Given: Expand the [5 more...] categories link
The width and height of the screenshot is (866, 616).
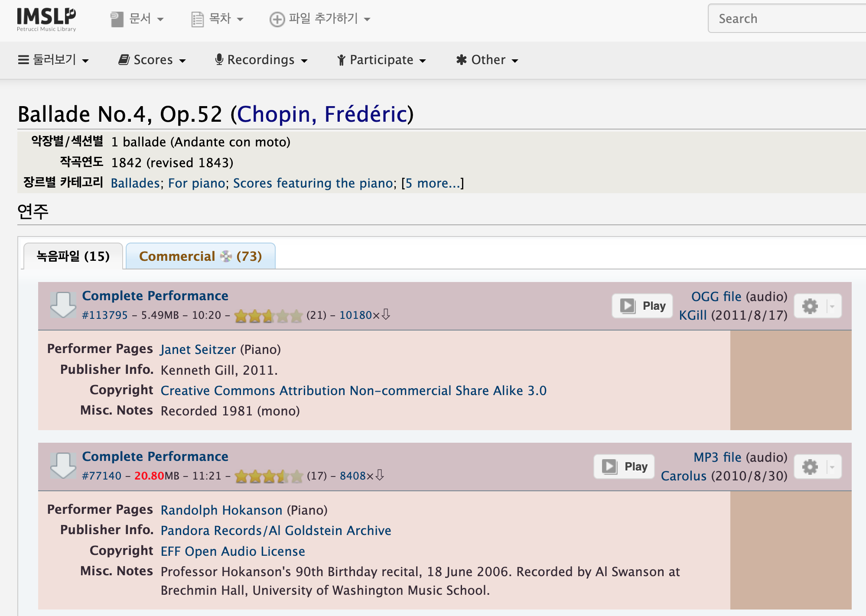Looking at the screenshot, I should pyautogui.click(x=433, y=183).
